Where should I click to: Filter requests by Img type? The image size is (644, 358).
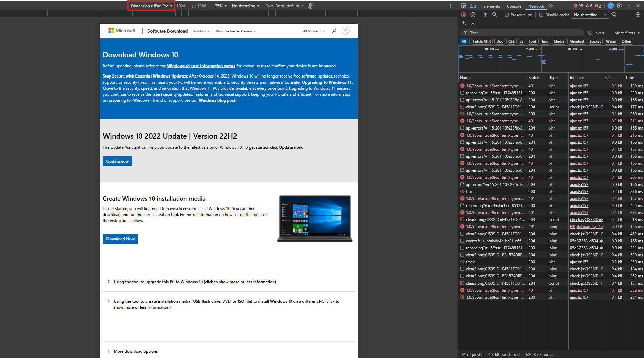tap(545, 41)
